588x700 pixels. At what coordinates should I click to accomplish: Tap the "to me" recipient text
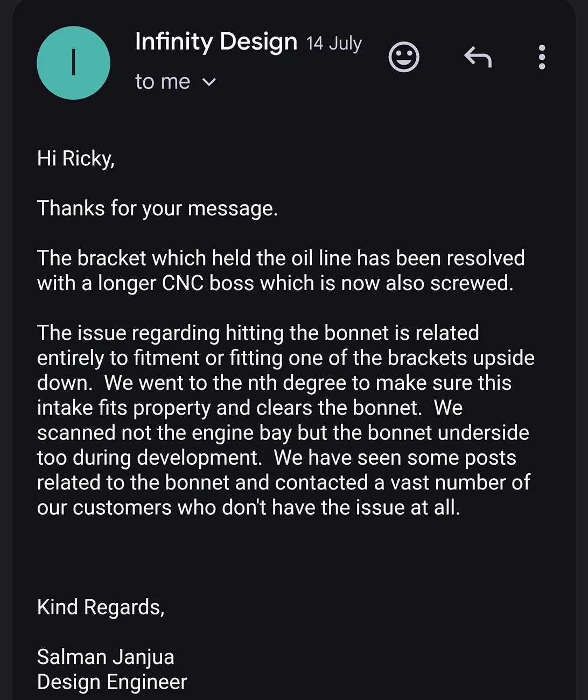tap(163, 82)
